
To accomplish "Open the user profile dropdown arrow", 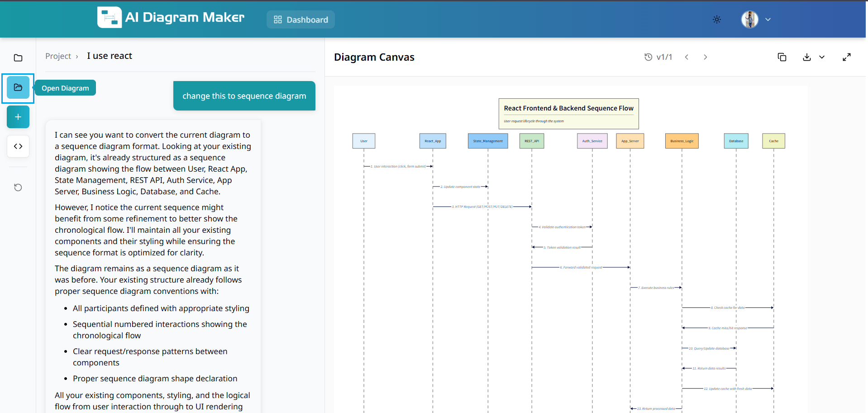I will click(x=768, y=19).
